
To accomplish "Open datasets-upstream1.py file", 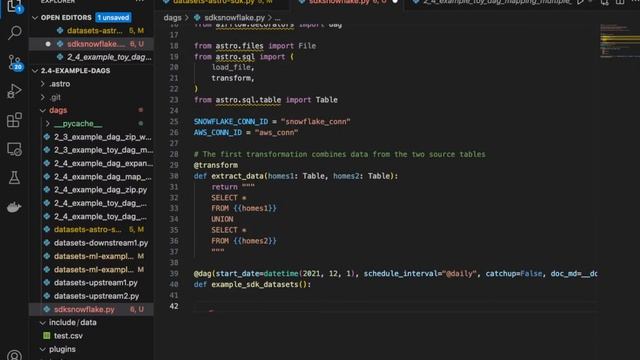I will (96, 282).
